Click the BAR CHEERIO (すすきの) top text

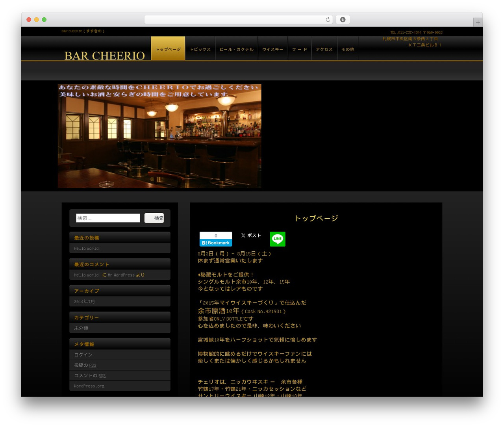83,31
